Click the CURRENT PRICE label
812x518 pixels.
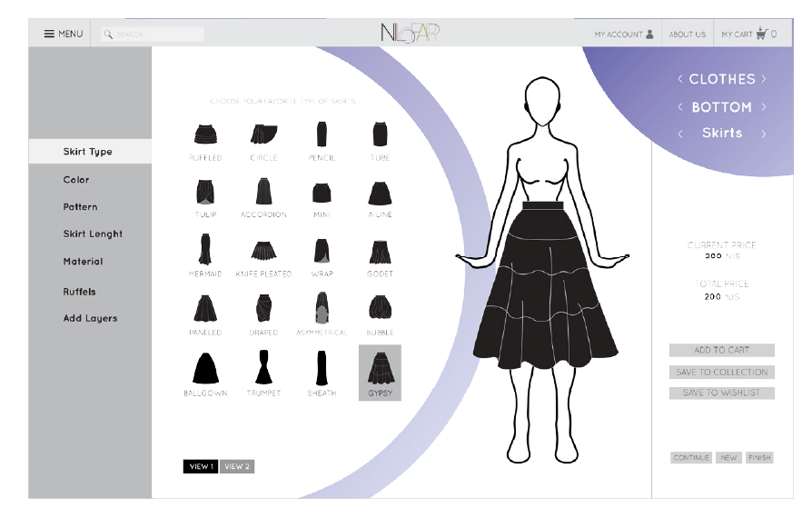click(722, 244)
